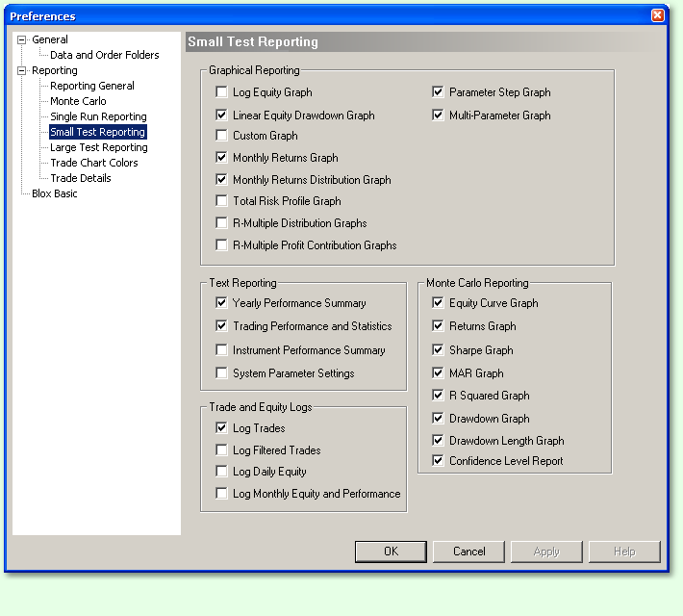This screenshot has width=683, height=616.
Task: Check System Parameter Settings
Action: (x=221, y=372)
